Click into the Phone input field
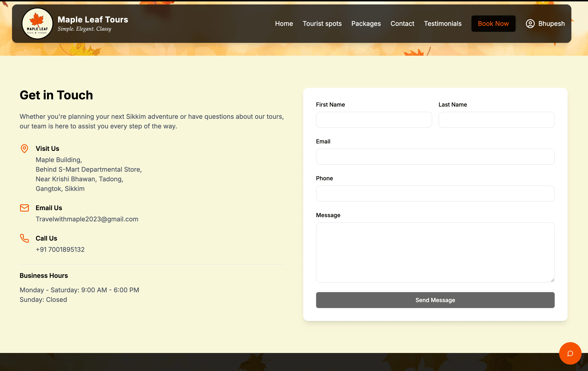 click(435, 194)
